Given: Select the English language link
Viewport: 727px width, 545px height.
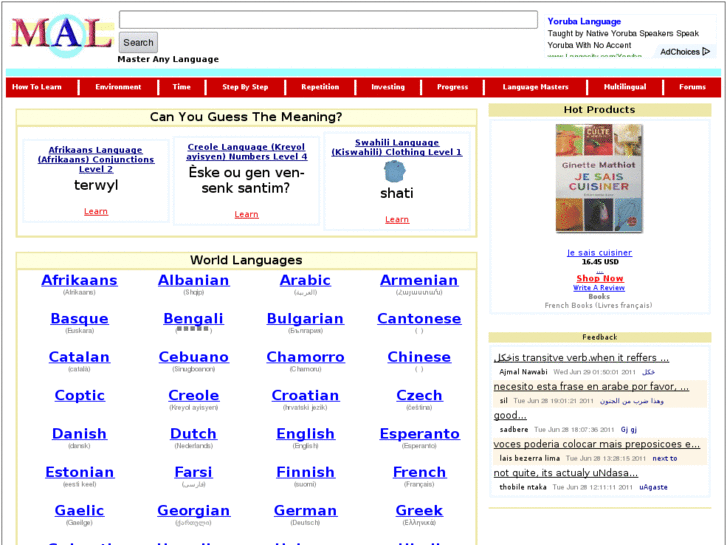Looking at the screenshot, I should pos(305,434).
